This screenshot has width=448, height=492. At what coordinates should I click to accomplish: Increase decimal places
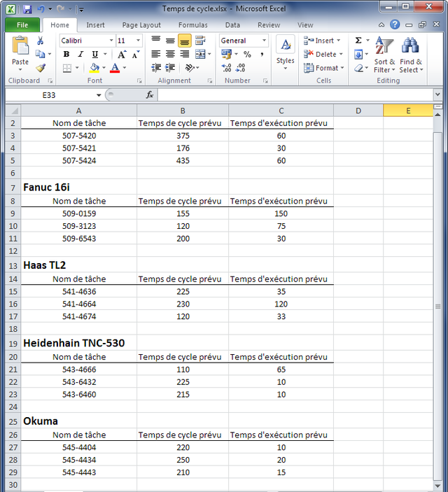coord(226,68)
